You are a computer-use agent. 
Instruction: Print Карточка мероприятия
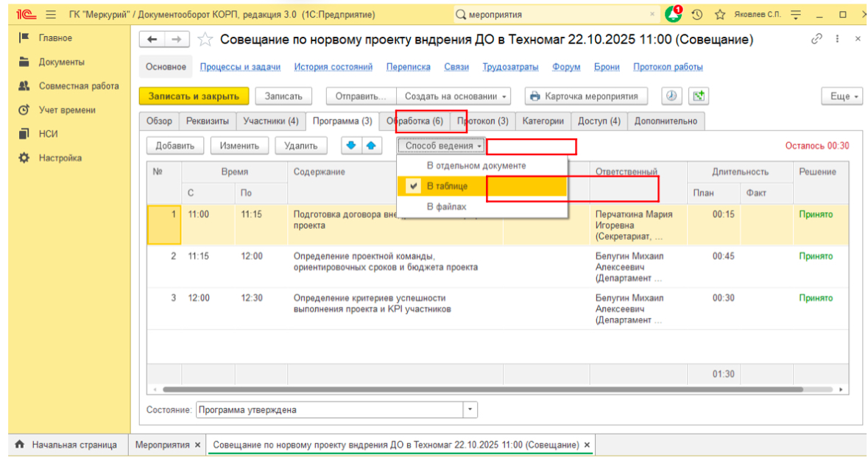point(586,96)
